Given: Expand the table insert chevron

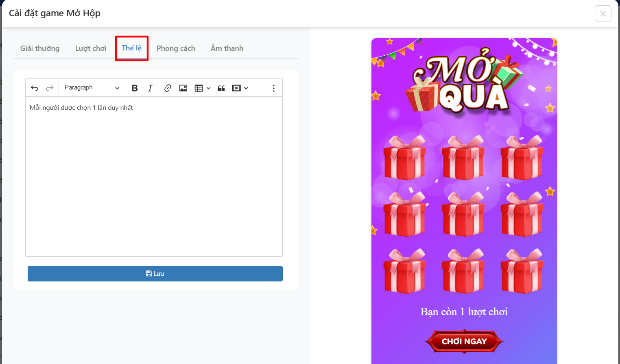Looking at the screenshot, I should coord(208,87).
